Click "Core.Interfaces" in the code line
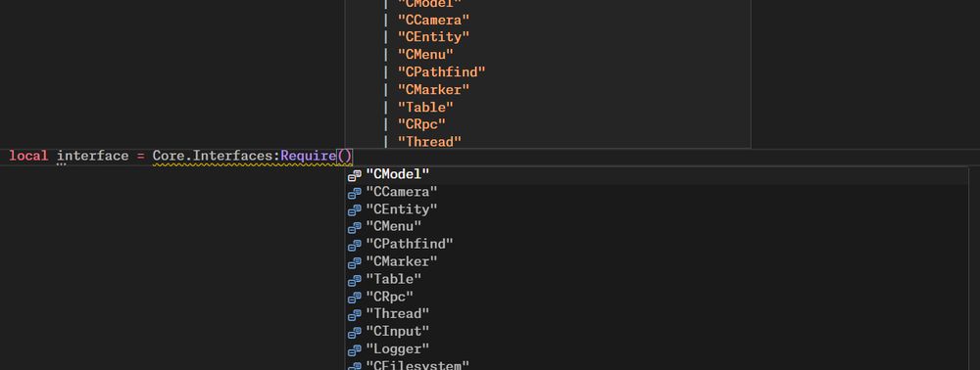This screenshot has height=370, width=980. tap(213, 156)
